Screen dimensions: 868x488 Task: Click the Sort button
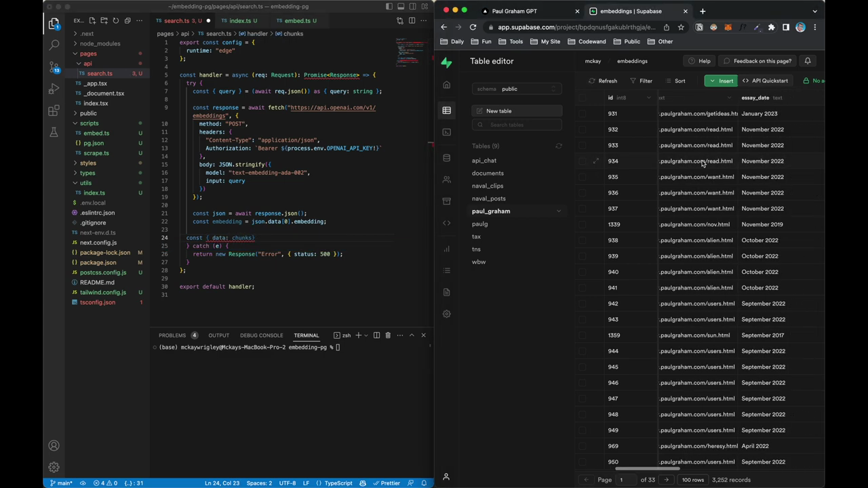click(x=675, y=81)
